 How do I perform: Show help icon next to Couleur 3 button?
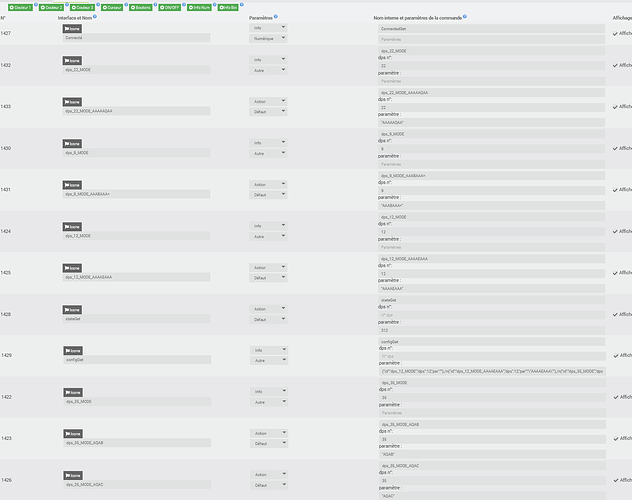pyautogui.click(x=98, y=4)
